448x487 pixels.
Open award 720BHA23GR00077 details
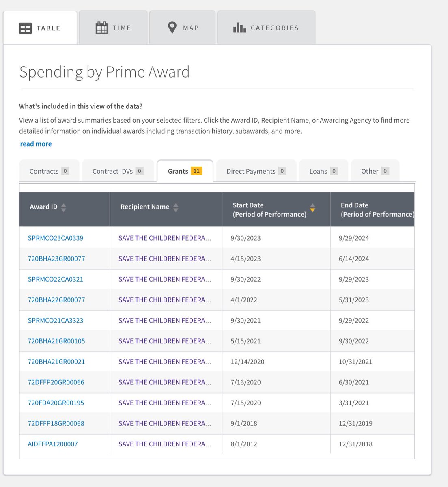(x=56, y=259)
